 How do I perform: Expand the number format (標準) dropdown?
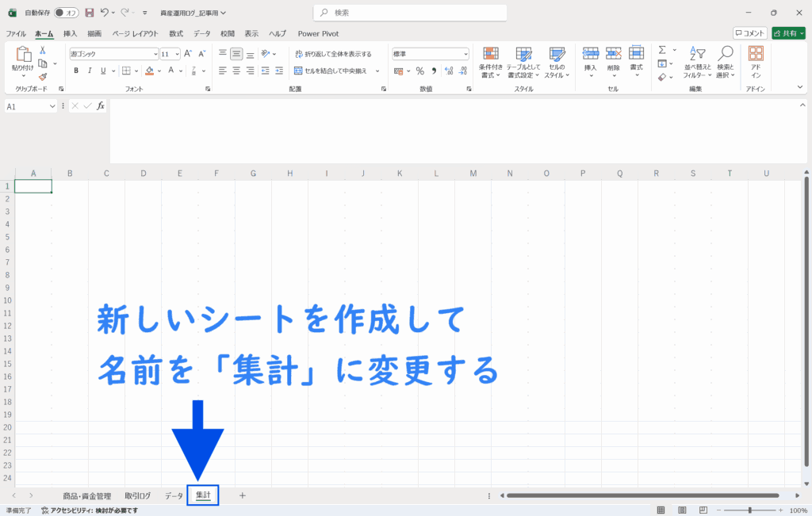pos(465,54)
